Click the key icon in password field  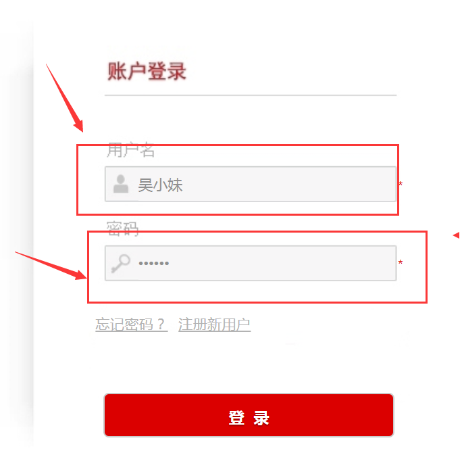120,263
